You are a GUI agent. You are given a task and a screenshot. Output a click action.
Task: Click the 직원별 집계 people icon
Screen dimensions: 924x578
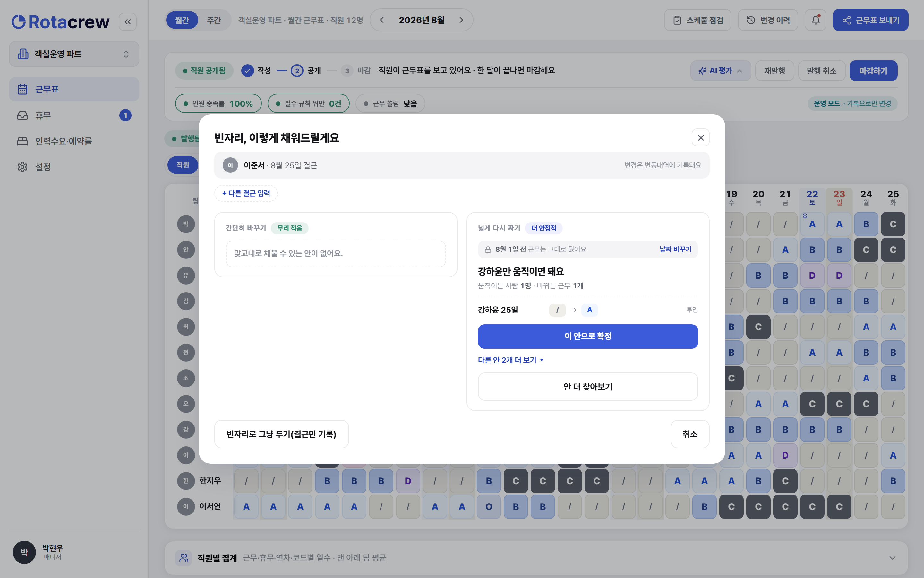(x=184, y=558)
